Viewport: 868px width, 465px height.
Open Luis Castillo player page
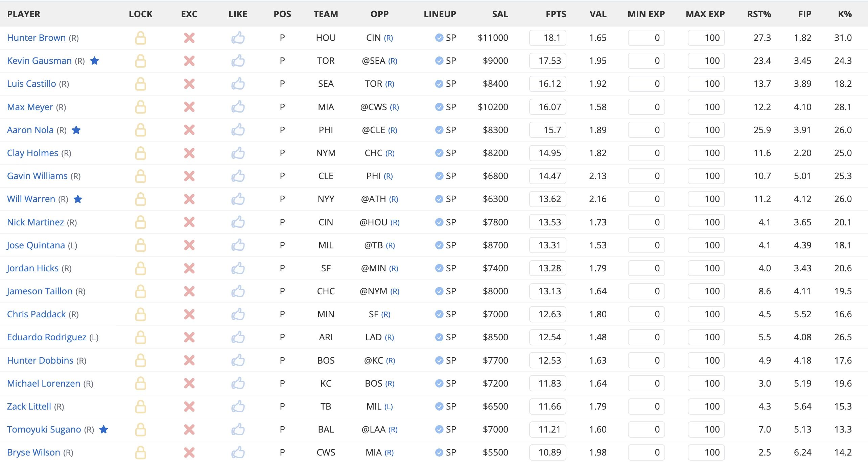[x=31, y=84]
